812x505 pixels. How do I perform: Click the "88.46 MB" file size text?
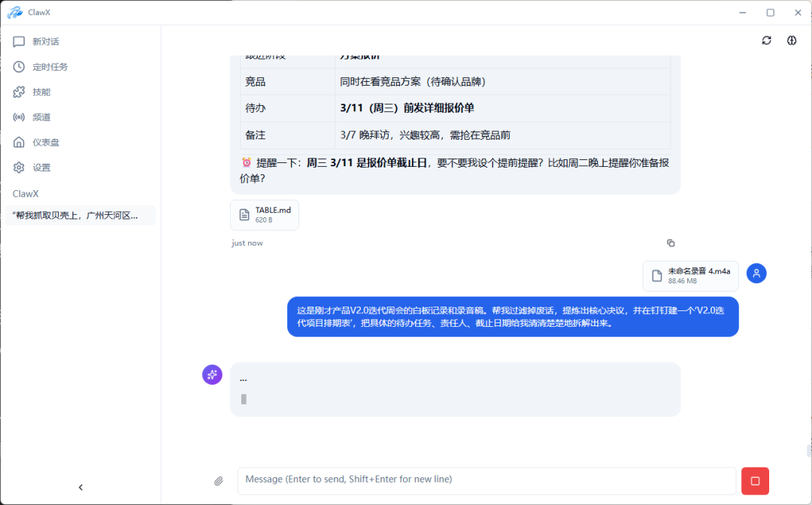tap(682, 281)
